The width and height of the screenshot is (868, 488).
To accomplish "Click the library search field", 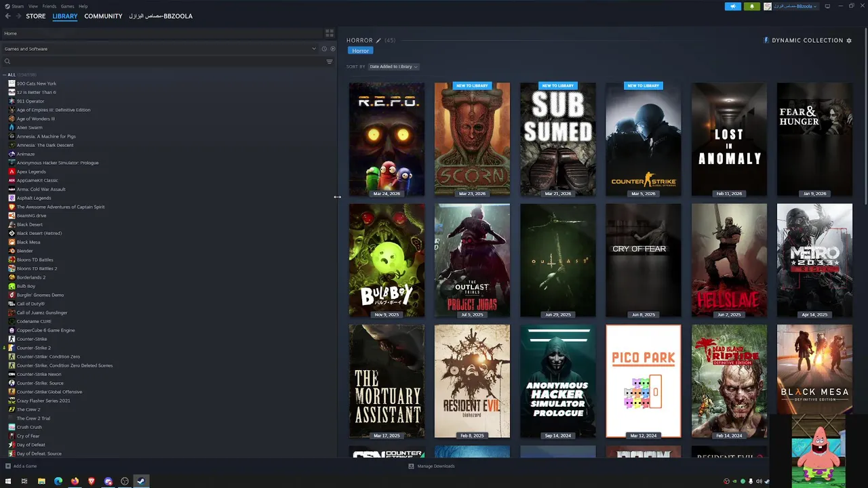I will pyautogui.click(x=163, y=62).
